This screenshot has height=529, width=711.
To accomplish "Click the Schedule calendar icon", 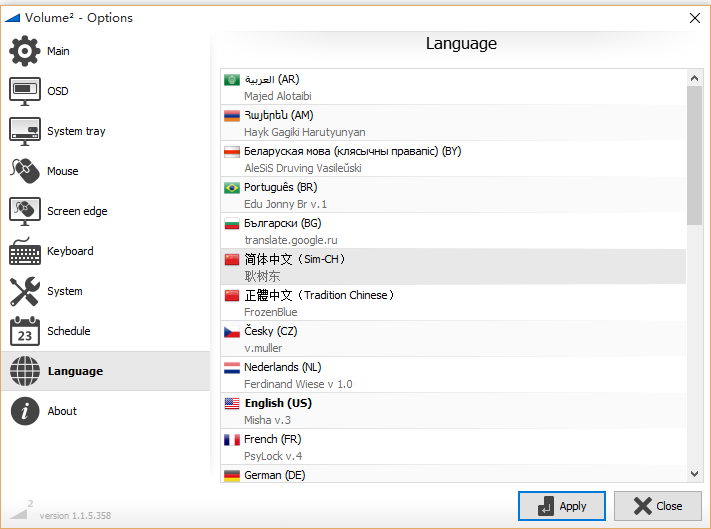I will pyautogui.click(x=24, y=331).
